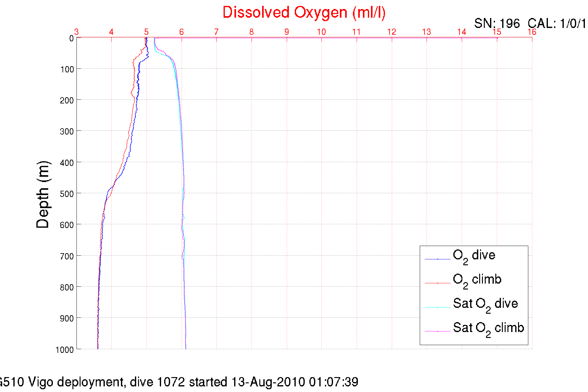Click the '1000' depth axis tick label

pyautogui.click(x=65, y=350)
